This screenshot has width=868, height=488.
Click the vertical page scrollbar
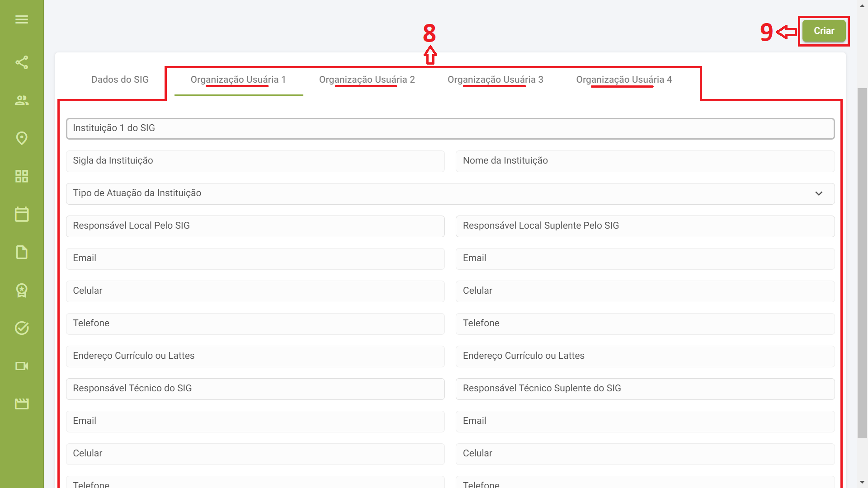[862, 262]
